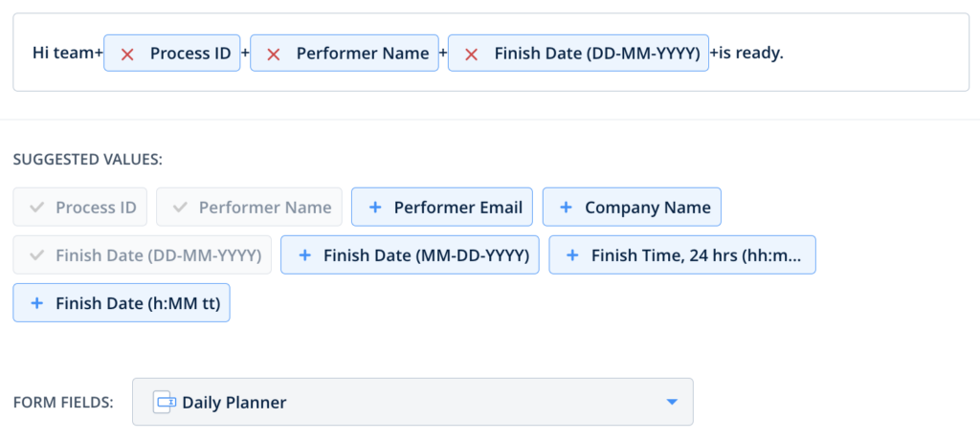The image size is (980, 440).
Task: Click plus icon on Finish Date (h:MM tt)
Action: click(x=36, y=303)
